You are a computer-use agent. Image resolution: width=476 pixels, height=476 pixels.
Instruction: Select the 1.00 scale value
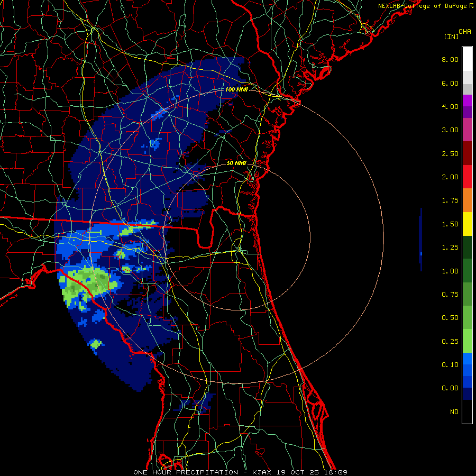coord(450,271)
